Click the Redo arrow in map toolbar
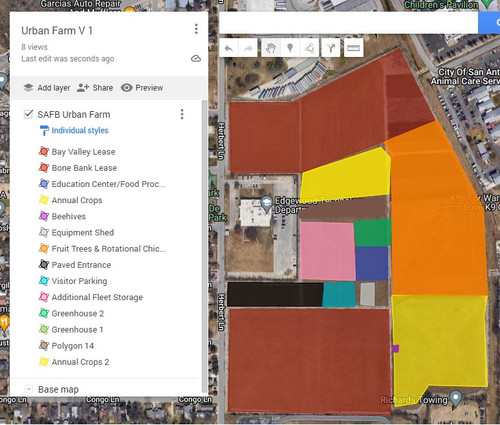Image resolution: width=500 pixels, height=425 pixels. tap(248, 48)
